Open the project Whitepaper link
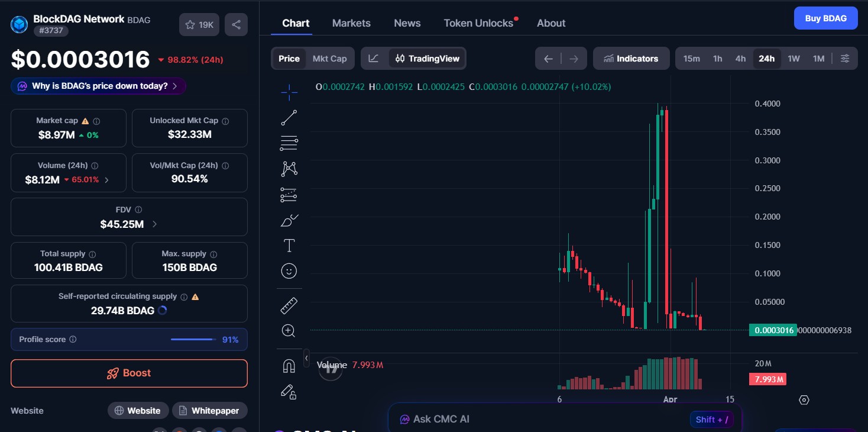The image size is (868, 432). pos(210,410)
